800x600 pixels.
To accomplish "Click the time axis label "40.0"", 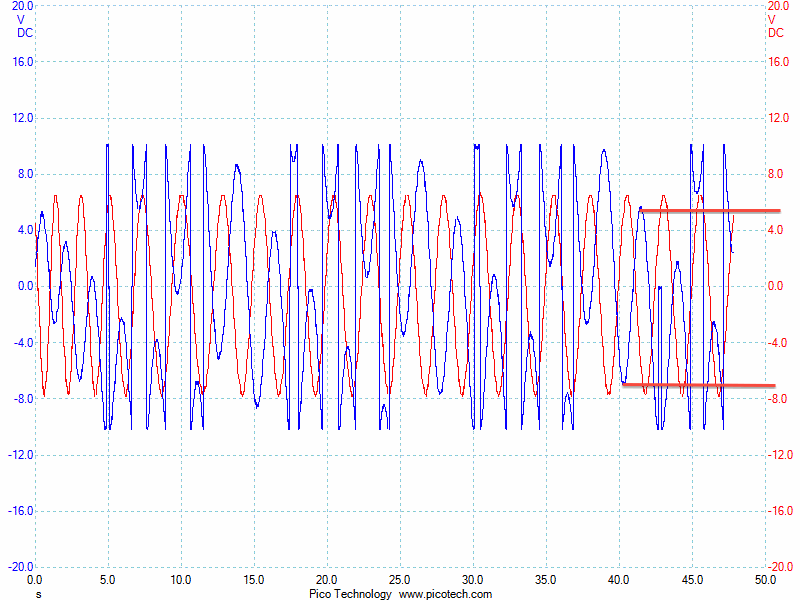I will click(x=618, y=580).
